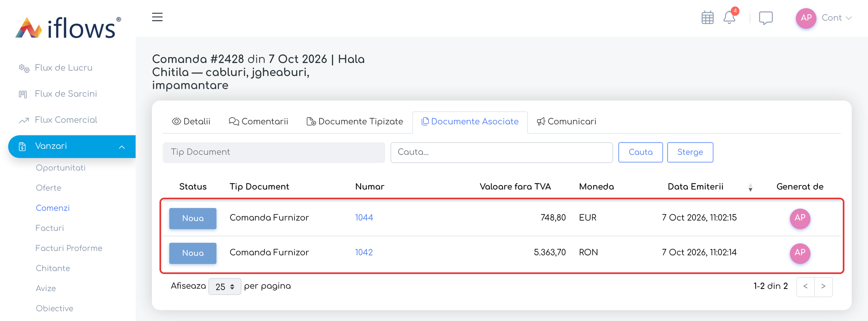Click the Sterge button
Screen dimensions: 868x321
click(690, 152)
